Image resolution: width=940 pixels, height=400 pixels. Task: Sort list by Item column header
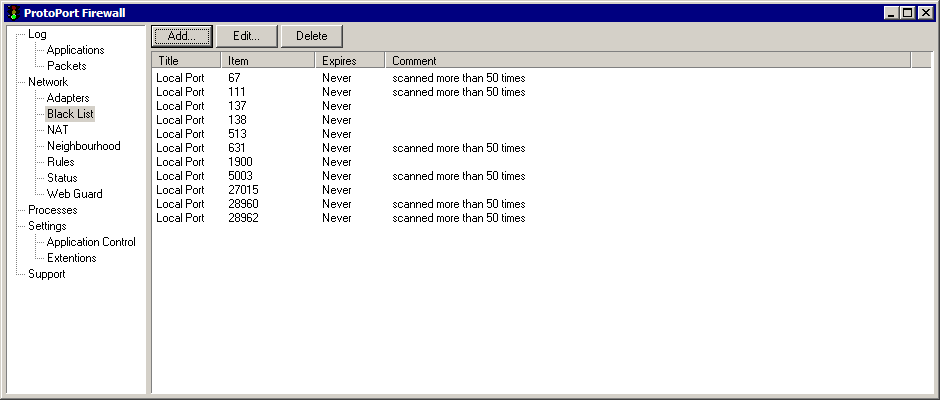pos(267,61)
